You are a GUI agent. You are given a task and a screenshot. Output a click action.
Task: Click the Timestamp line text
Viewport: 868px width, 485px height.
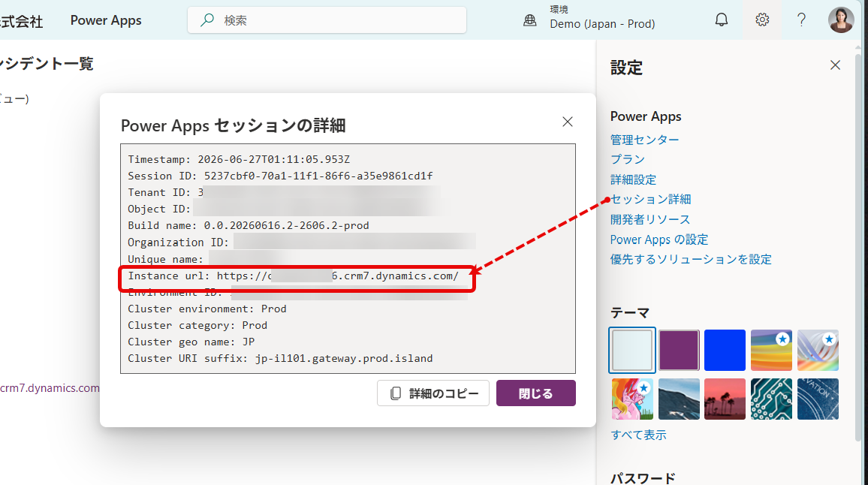pos(239,159)
